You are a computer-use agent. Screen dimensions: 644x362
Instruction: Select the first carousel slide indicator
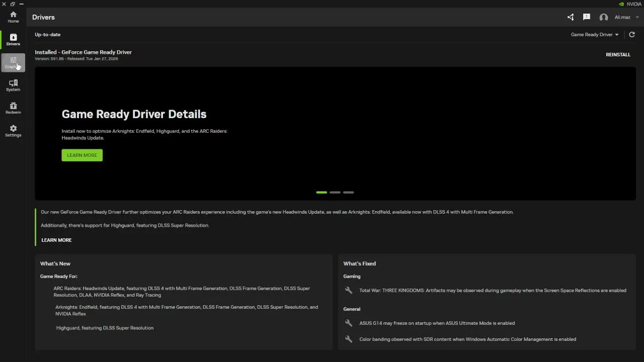(x=321, y=192)
